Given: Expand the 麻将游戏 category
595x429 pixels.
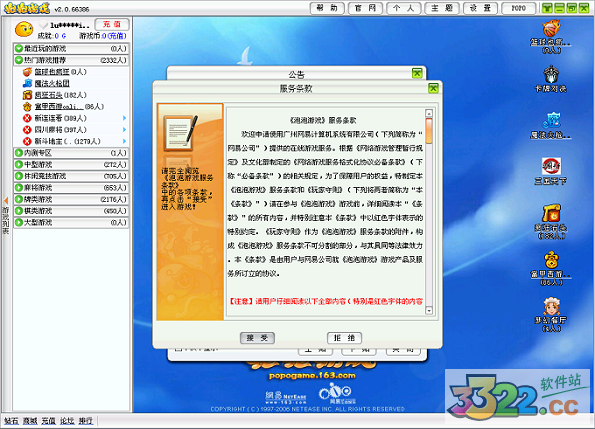Looking at the screenshot, I should coord(71,188).
